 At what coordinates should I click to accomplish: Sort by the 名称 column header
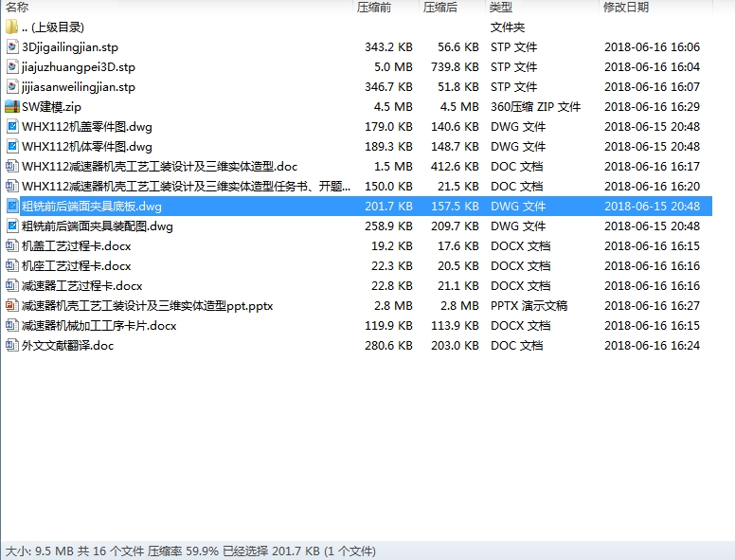[17, 7]
